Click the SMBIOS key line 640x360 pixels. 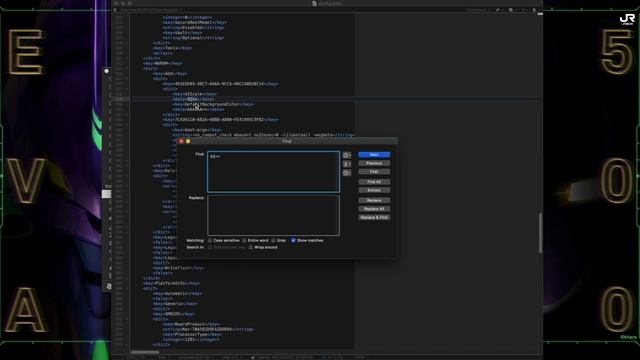coord(173,314)
